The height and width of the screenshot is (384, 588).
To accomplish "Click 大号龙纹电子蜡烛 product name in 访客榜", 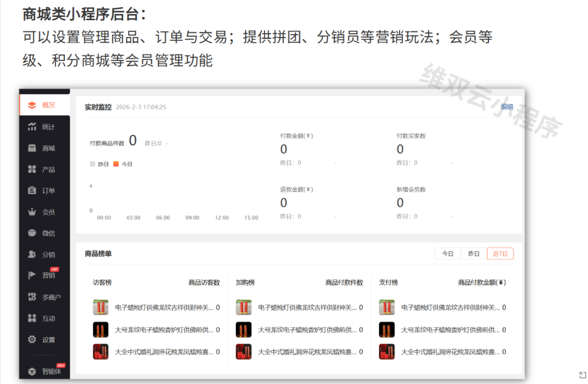I will (164, 330).
